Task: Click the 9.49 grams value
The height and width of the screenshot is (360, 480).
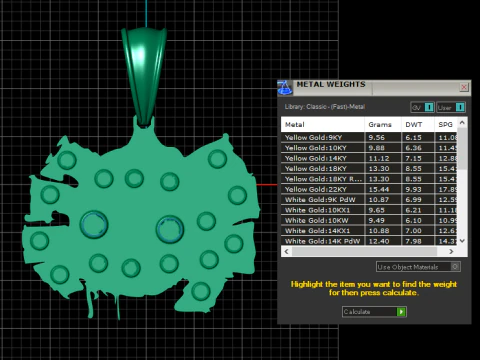Action: pyautogui.click(x=377, y=220)
